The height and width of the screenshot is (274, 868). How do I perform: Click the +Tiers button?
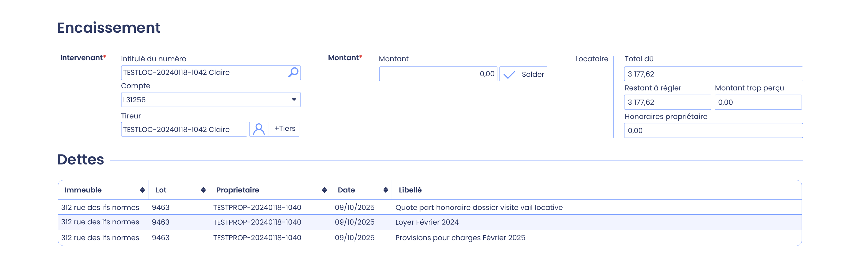pos(284,129)
